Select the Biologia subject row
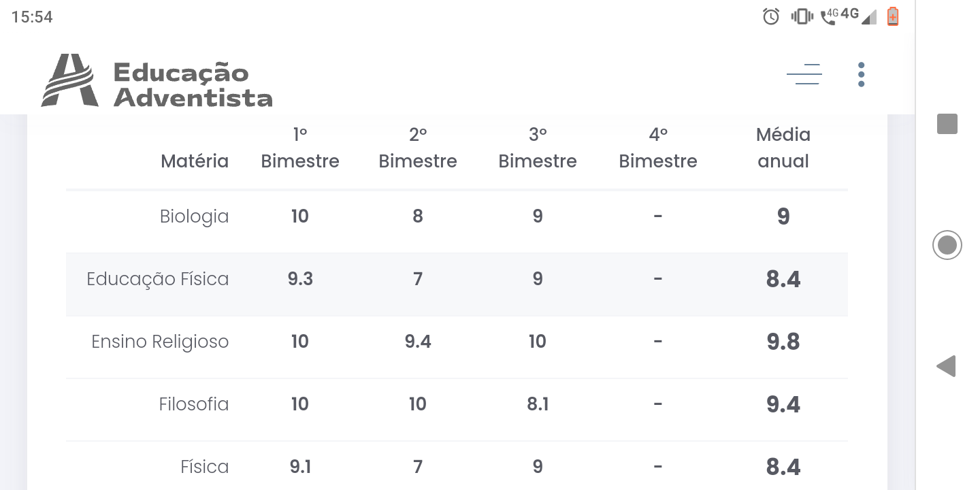Image resolution: width=980 pixels, height=490 pixels. (457, 216)
